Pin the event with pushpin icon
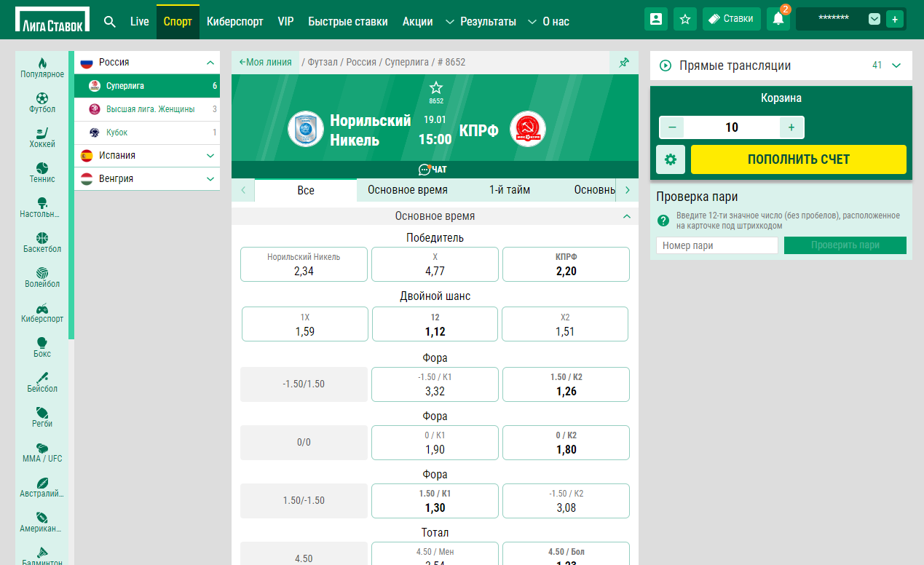 point(624,63)
